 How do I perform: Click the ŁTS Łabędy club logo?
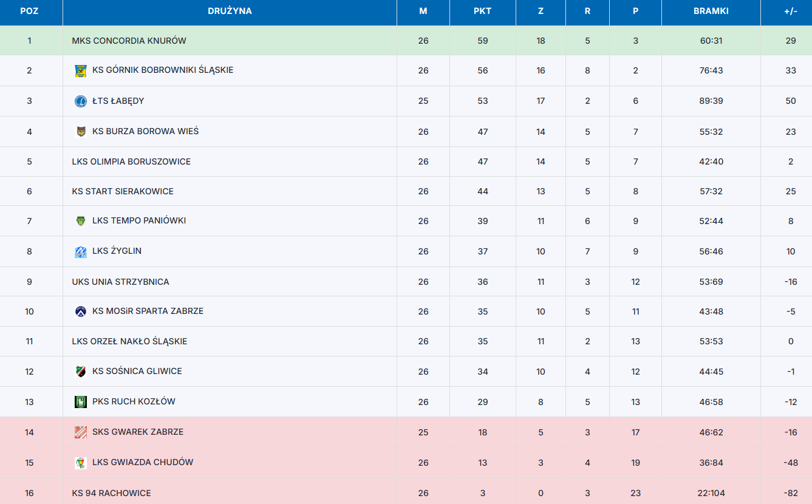click(81, 101)
